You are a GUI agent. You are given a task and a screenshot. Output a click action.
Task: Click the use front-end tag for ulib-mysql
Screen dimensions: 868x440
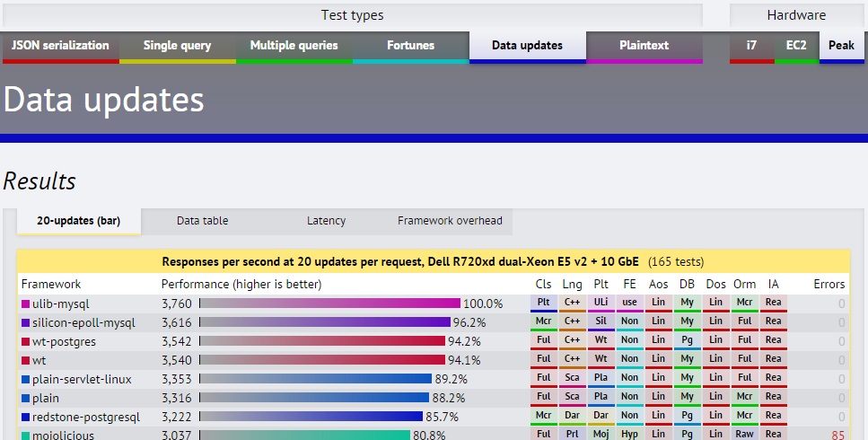[x=629, y=303]
